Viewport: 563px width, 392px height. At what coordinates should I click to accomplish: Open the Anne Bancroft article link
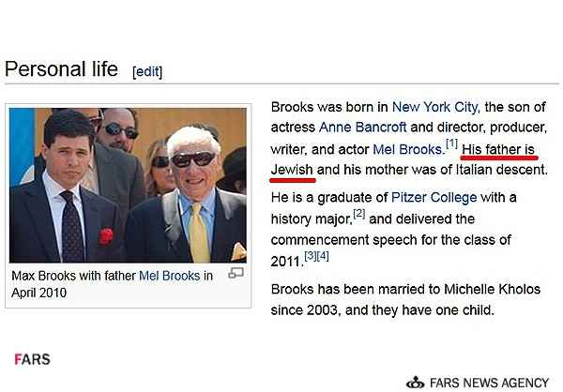coord(362,128)
